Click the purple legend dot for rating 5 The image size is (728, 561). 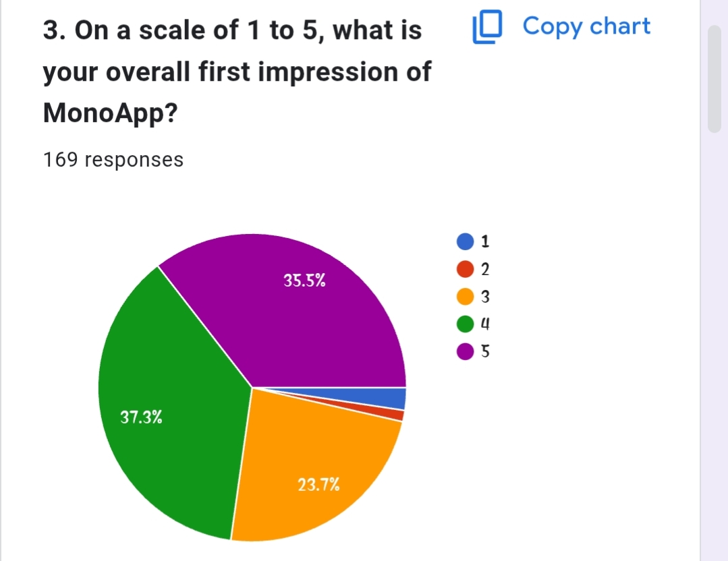point(466,352)
